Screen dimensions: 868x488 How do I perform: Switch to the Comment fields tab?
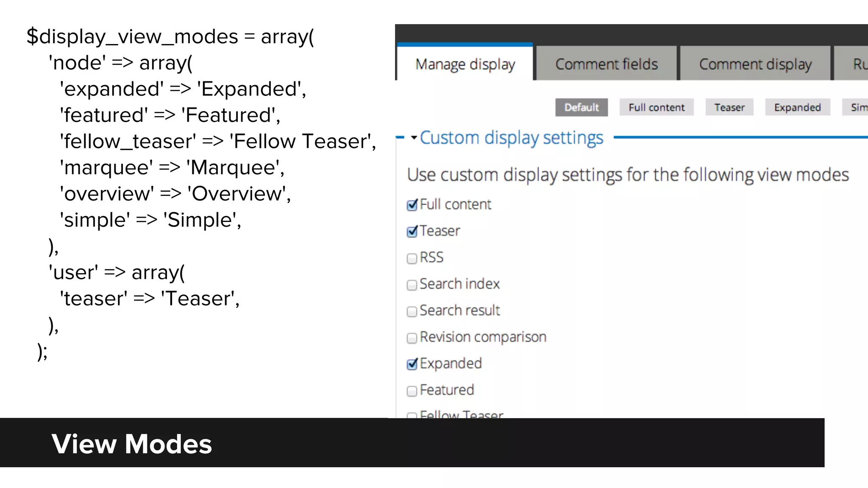click(606, 63)
